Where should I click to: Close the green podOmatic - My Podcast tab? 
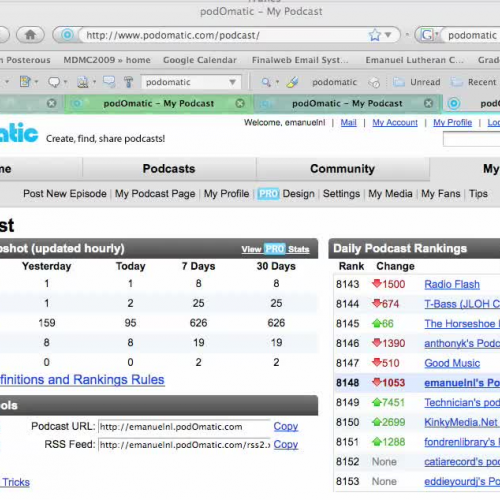pyautogui.click(x=240, y=104)
